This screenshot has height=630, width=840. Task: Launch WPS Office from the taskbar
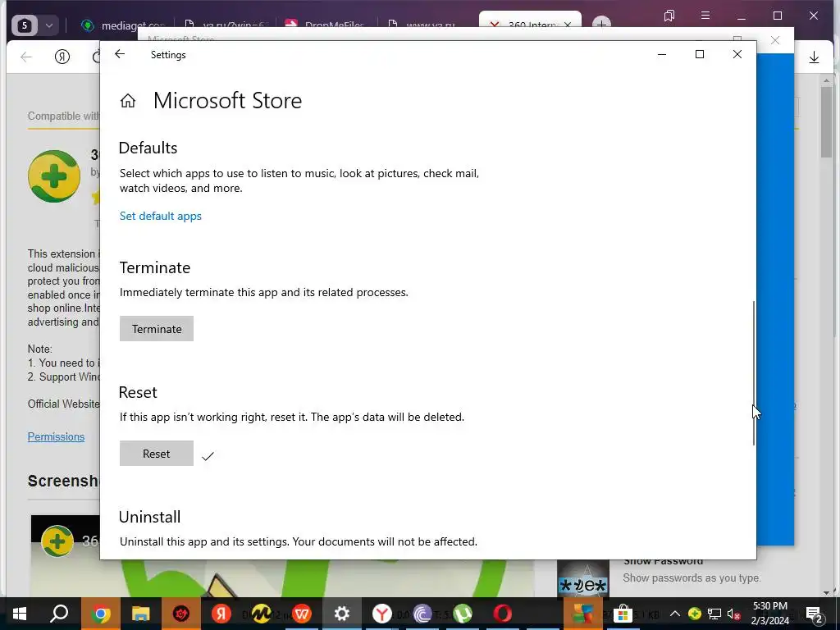tap(302, 614)
